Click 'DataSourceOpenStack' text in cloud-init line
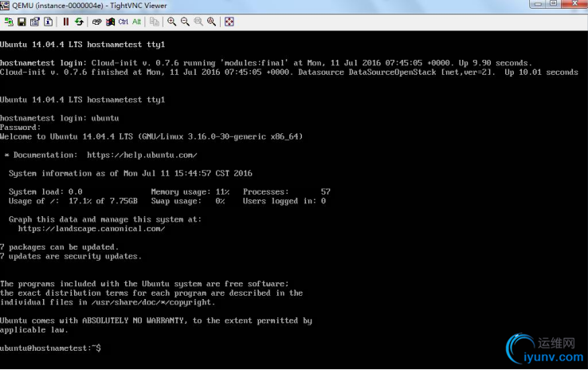Screen dimensions: 588x370 coord(392,72)
